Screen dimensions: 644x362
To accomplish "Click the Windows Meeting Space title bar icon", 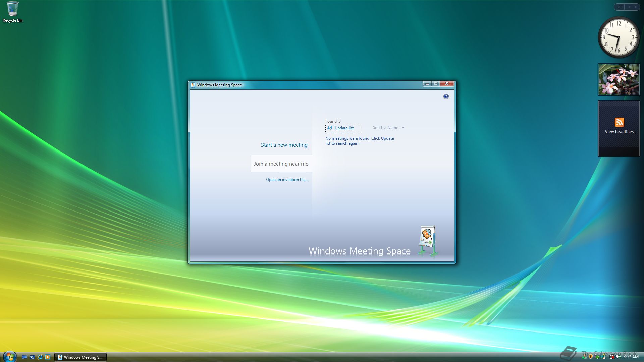I will 193,85.
